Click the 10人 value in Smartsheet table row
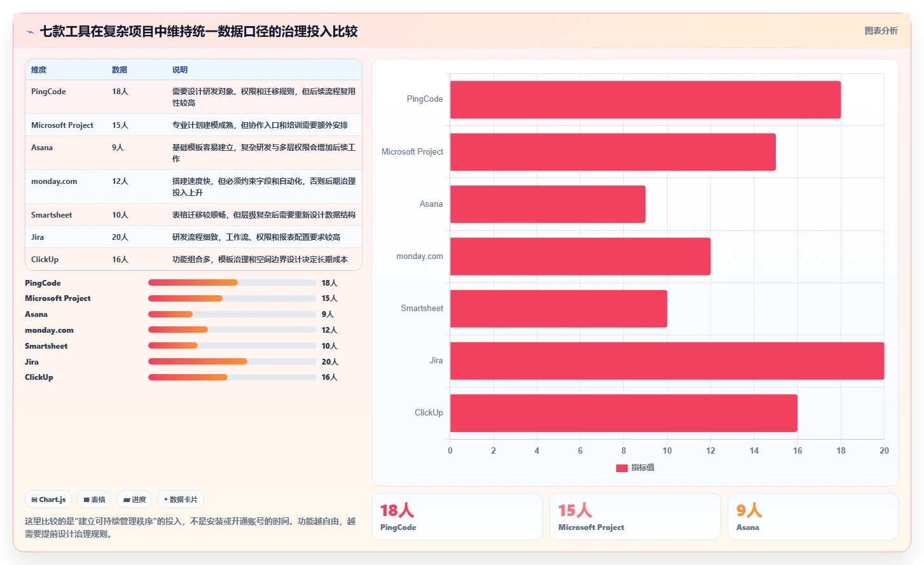Image resolution: width=924 pixels, height=565 pixels. tap(120, 215)
